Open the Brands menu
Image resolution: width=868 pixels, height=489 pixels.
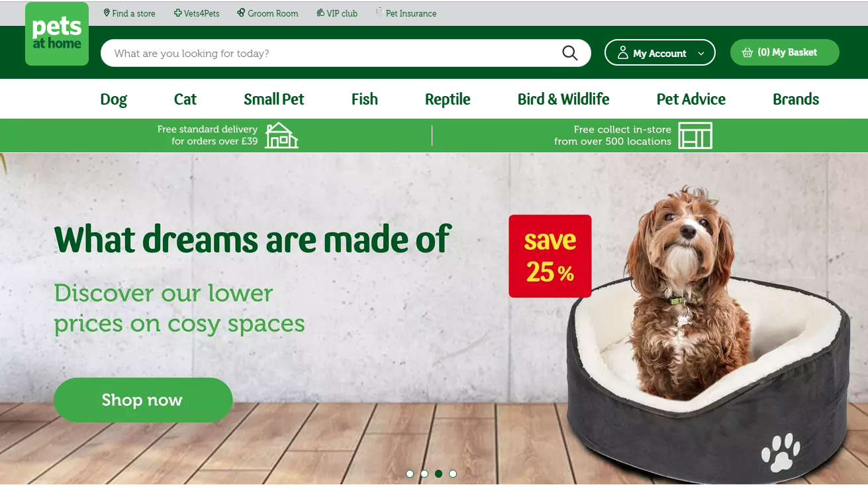(x=796, y=99)
